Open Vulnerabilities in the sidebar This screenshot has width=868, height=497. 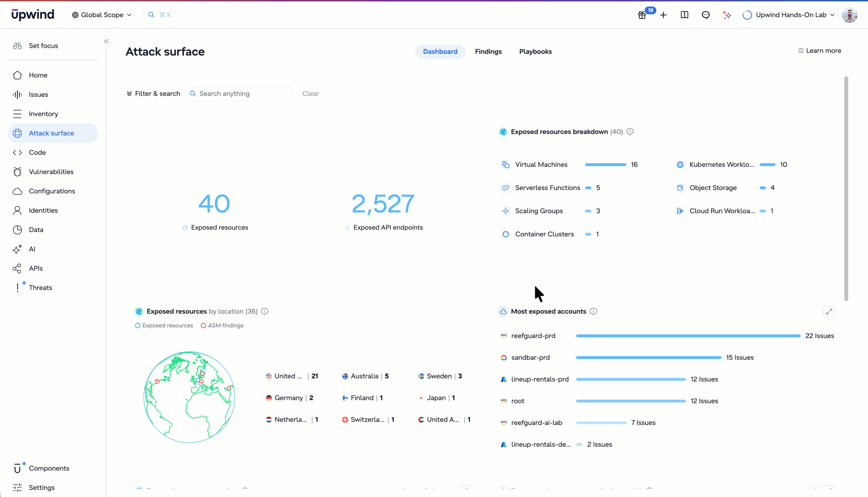(53, 172)
